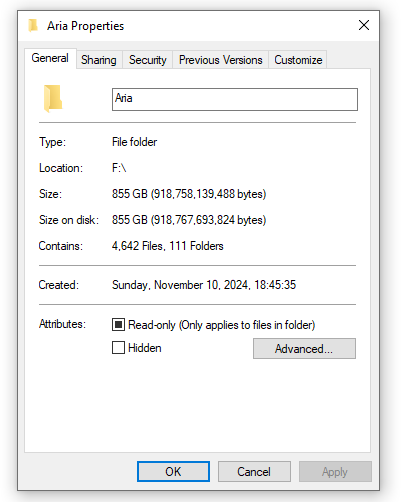402x502 pixels.
Task: Click the Created date text
Action: point(204,285)
